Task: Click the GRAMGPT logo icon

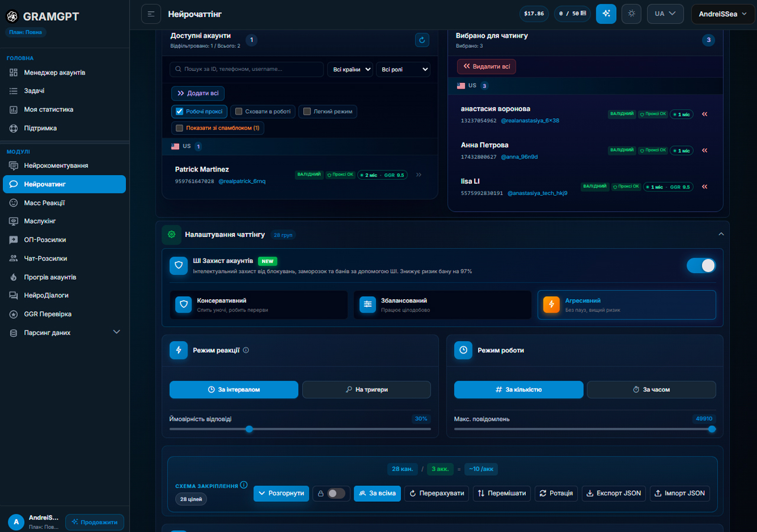Action: (12, 17)
